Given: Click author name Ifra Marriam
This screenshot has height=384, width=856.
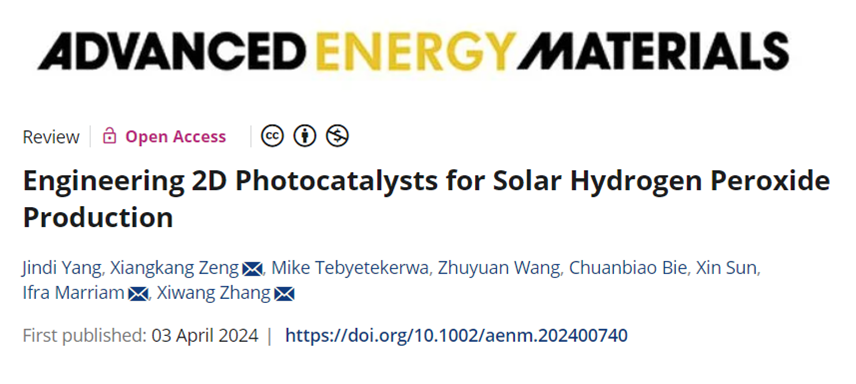Looking at the screenshot, I should 74,294.
